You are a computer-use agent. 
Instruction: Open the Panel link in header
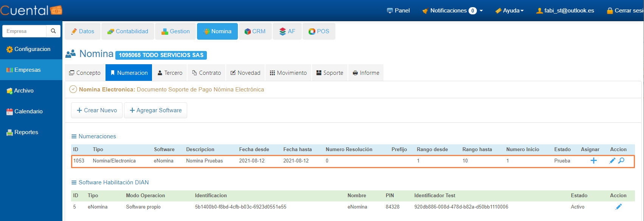398,11
